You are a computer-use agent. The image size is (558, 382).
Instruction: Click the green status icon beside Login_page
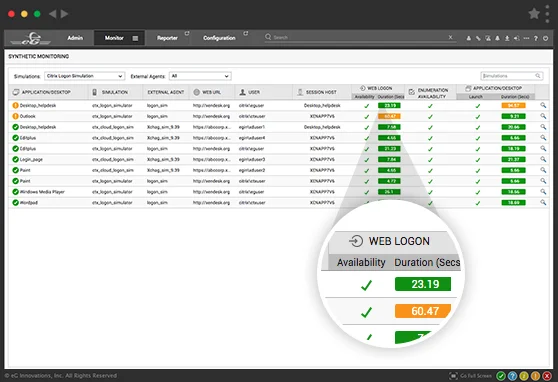pos(15,159)
